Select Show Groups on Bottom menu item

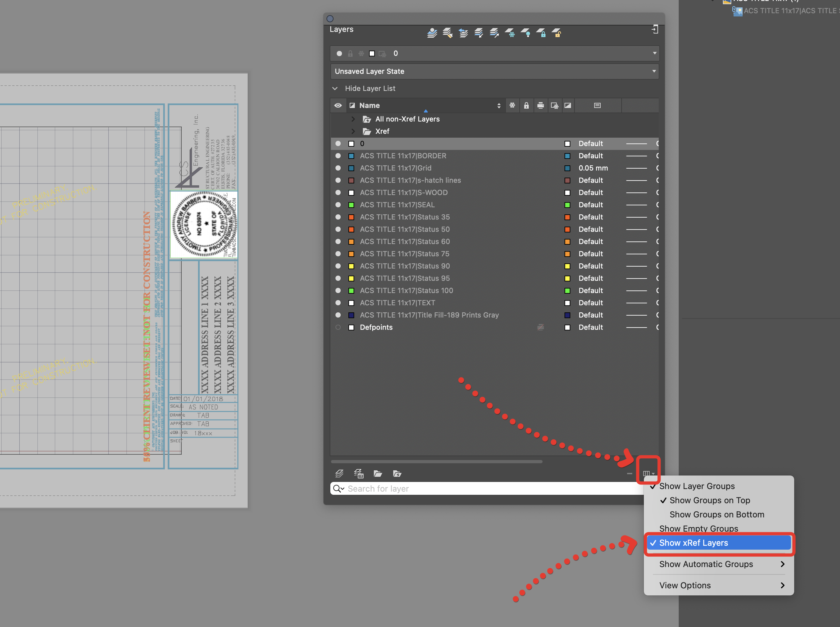tap(716, 514)
